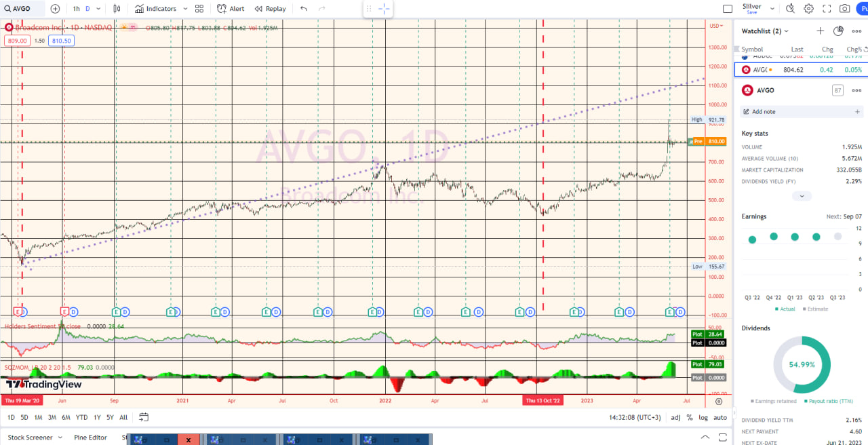Expand the favorite indicators dropdown arrow
Image resolution: width=868 pixels, height=445 pixels.
click(x=185, y=9)
